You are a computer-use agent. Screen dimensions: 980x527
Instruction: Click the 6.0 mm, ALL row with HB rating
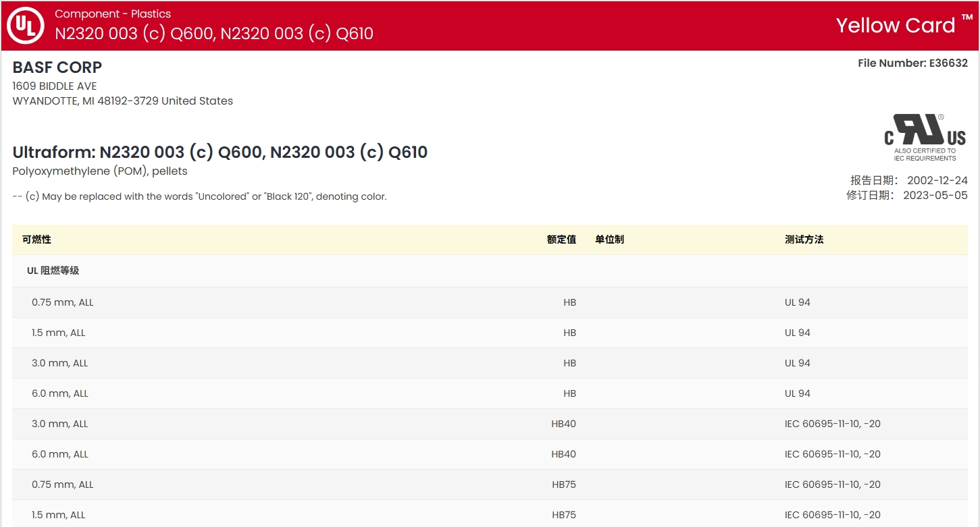tap(490, 393)
